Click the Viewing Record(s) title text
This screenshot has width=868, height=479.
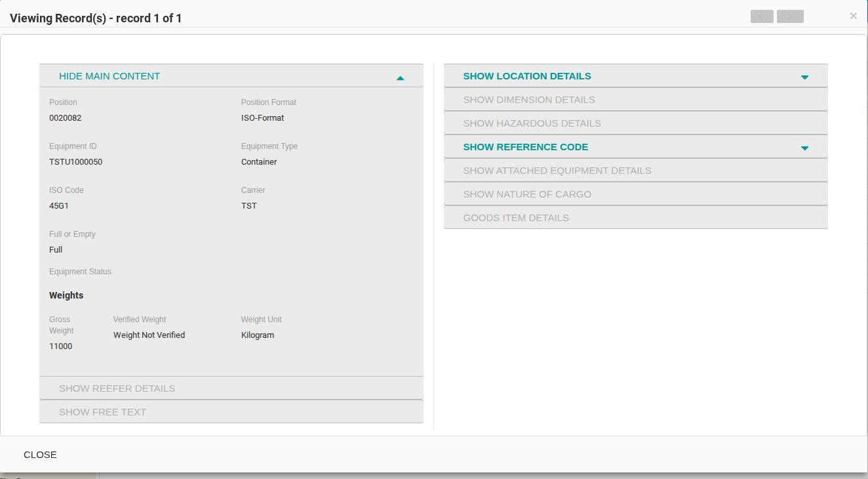96,18
